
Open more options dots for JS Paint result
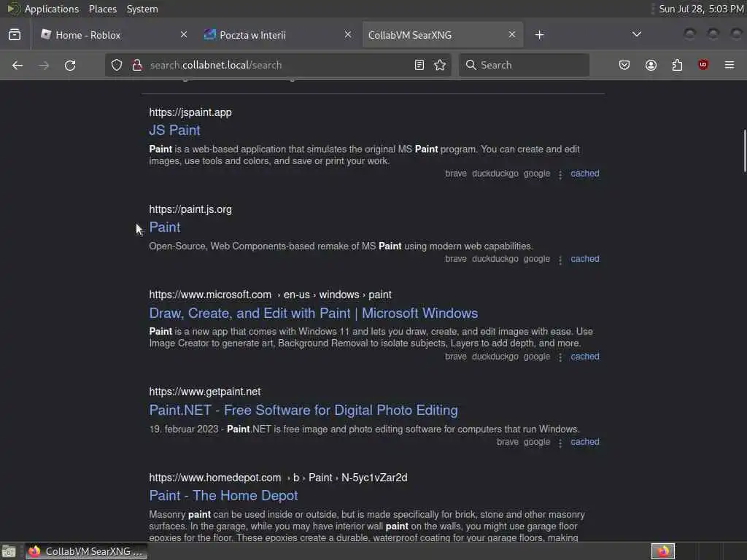pyautogui.click(x=560, y=175)
